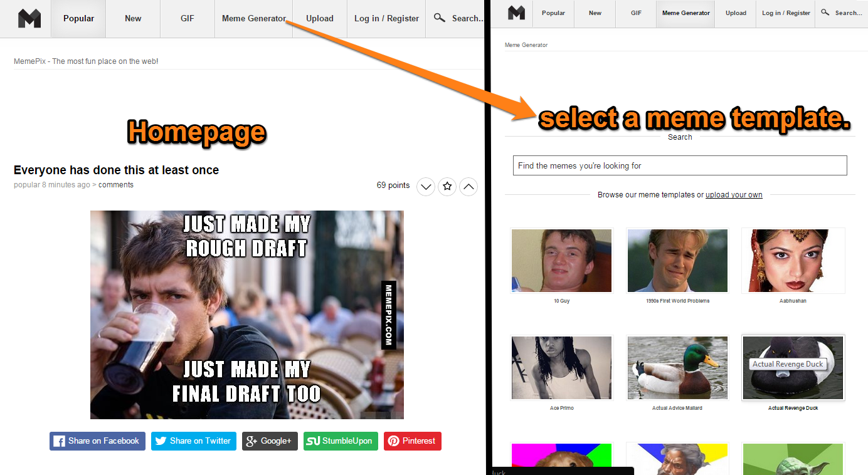Select the Yoda template thumbnail at bottom
The height and width of the screenshot is (475, 868).
click(793, 459)
